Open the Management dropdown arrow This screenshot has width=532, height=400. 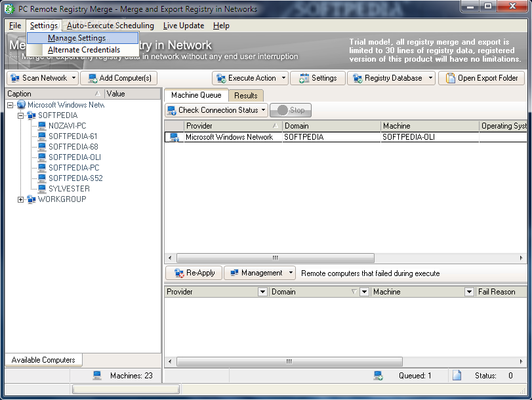click(x=291, y=273)
